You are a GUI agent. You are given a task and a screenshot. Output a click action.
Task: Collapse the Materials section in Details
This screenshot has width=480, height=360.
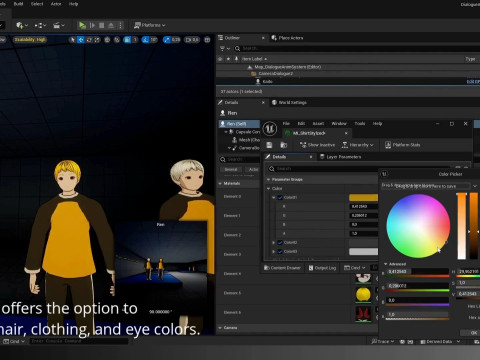coord(220,184)
